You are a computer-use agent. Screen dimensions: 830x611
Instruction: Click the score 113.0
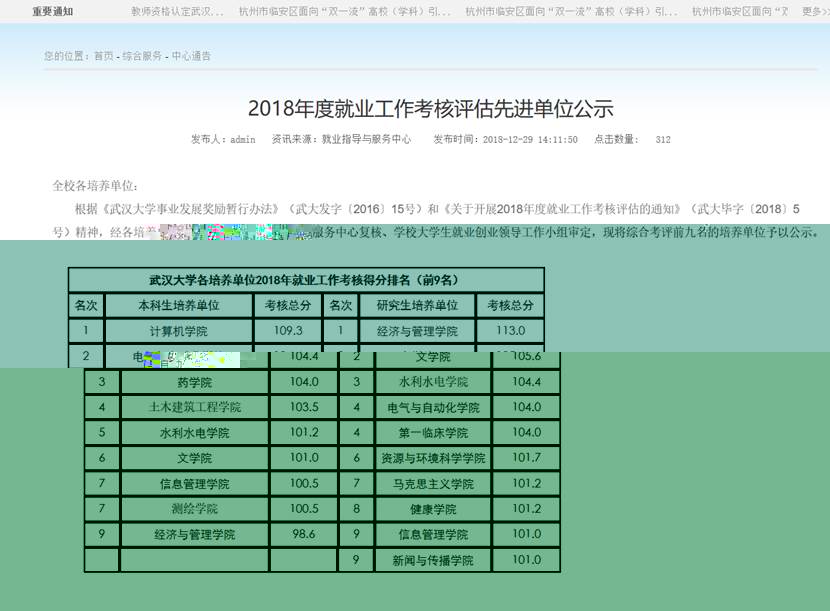point(510,330)
